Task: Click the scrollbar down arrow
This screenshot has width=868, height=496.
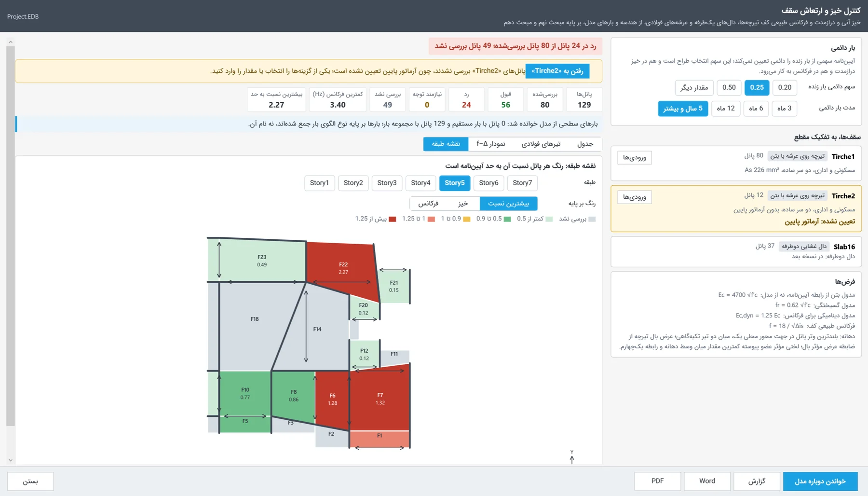Action: coord(11,460)
